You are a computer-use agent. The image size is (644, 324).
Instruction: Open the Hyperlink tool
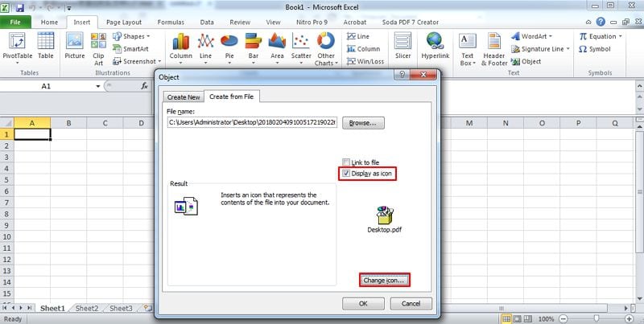436,46
